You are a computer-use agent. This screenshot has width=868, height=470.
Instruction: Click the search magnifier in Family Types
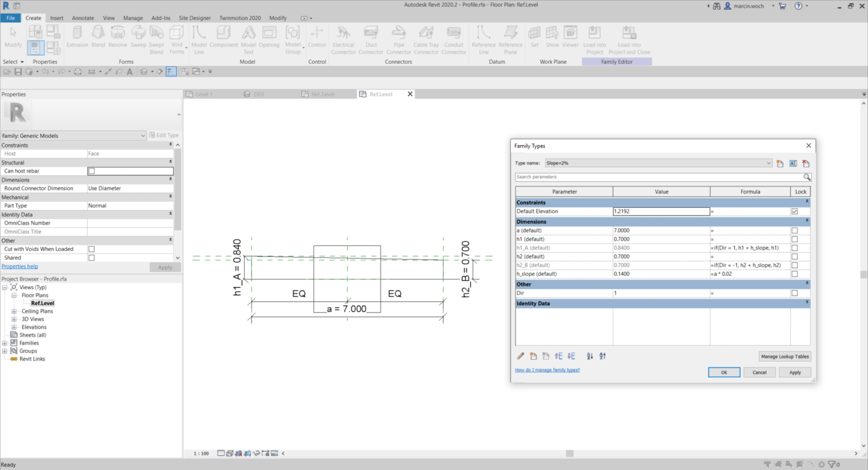pyautogui.click(x=807, y=177)
